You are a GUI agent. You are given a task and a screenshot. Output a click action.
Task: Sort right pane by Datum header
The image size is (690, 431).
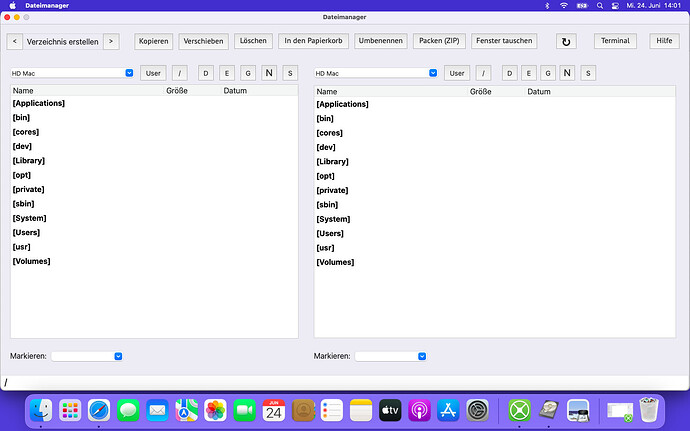pos(539,92)
